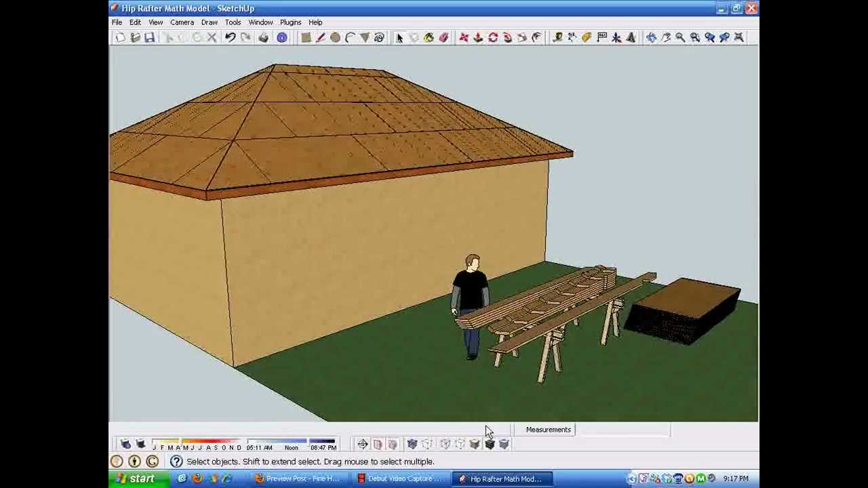Select the Offset tool
This screenshot has width=868, height=488.
pos(536,38)
